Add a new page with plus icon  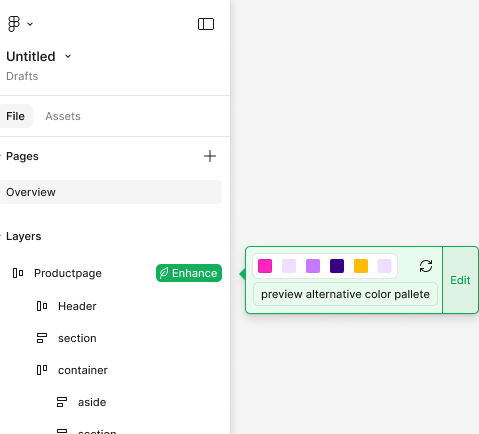click(210, 156)
